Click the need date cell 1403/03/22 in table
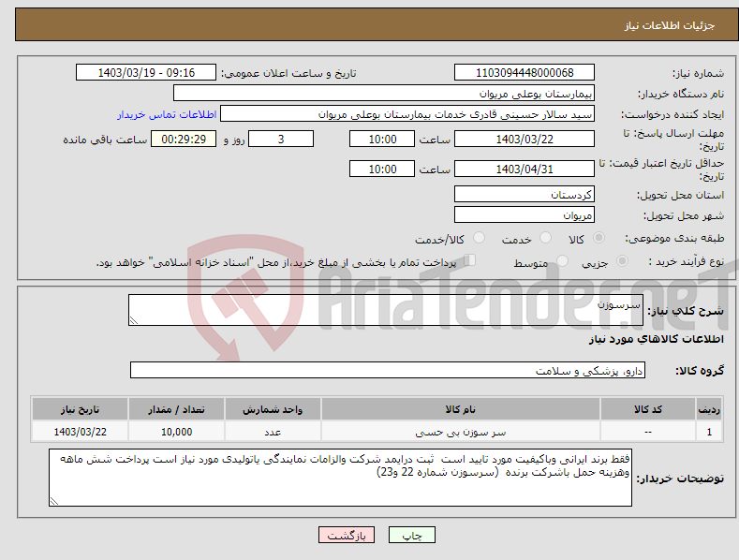Viewport: 739px width, 560px height. (x=80, y=432)
